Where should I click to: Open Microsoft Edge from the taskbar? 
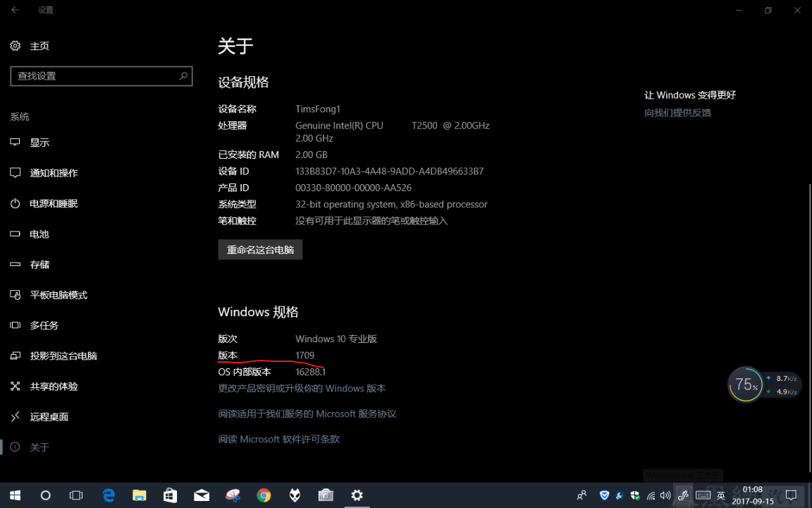point(109,495)
